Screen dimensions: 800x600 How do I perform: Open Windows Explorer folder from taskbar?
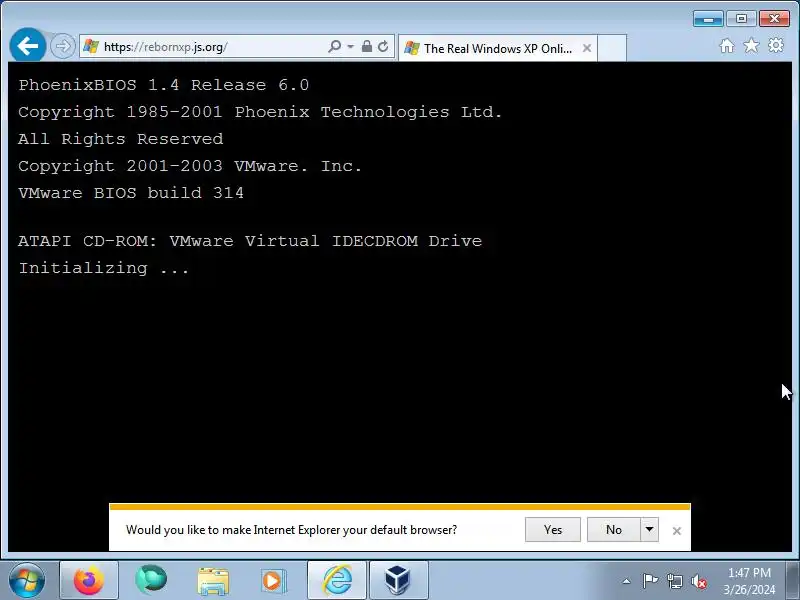tap(213, 580)
